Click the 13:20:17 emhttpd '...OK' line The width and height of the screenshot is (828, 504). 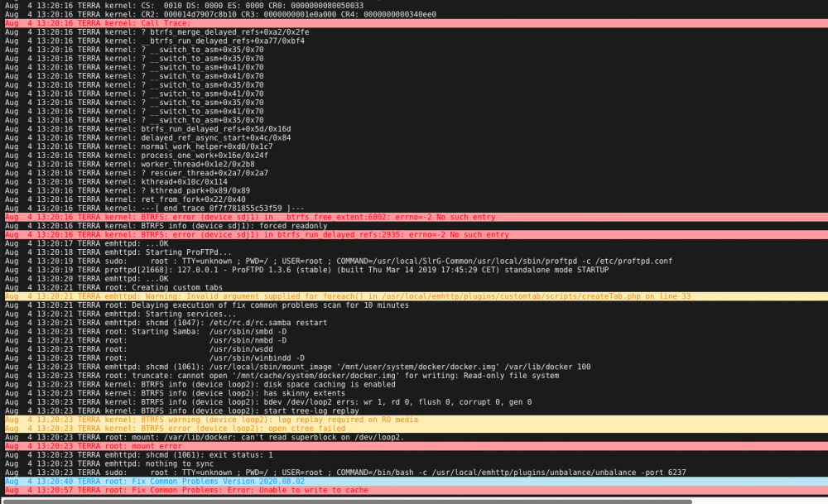point(87,243)
